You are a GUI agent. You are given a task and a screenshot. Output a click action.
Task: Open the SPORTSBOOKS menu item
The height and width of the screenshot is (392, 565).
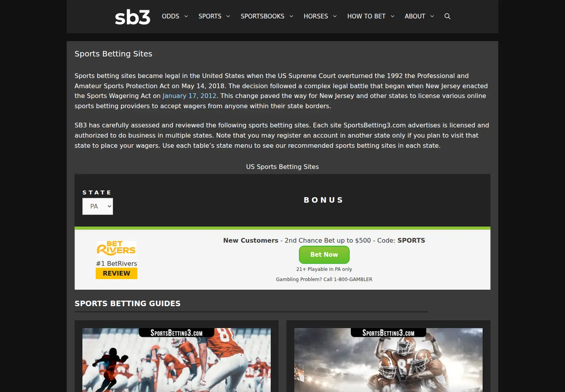(262, 16)
